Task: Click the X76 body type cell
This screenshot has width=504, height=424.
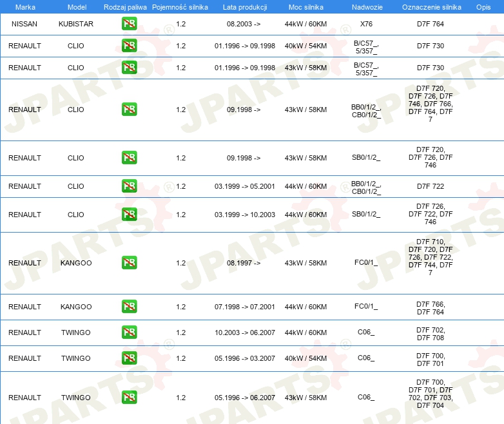Action: point(366,24)
